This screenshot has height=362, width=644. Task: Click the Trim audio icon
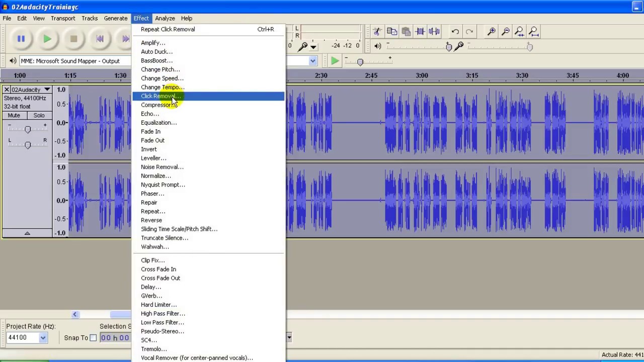click(x=420, y=31)
